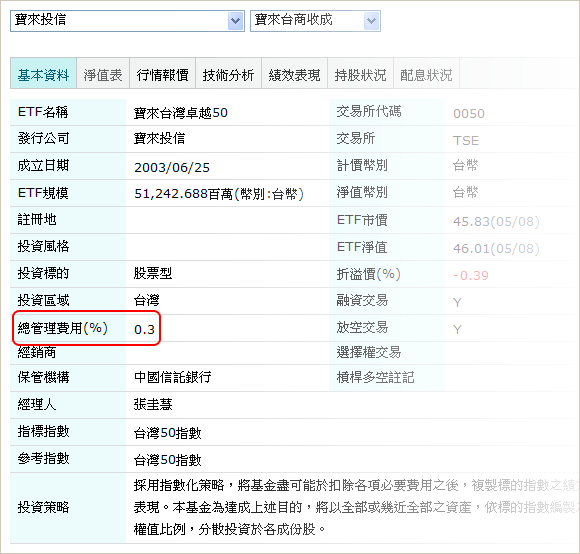Click the exchange code value 0050
Screen dimensions: 580x554
[469, 114]
